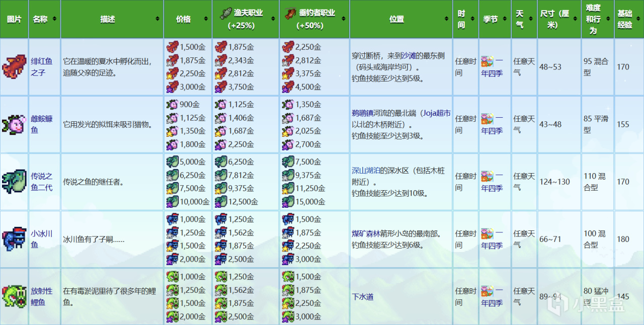644x325 pixels.
Task: Open the 小冰川鱼 name link
Action: point(41,239)
